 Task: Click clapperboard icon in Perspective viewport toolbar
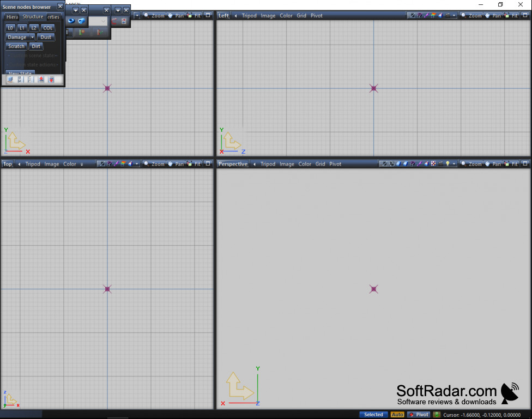click(x=440, y=164)
